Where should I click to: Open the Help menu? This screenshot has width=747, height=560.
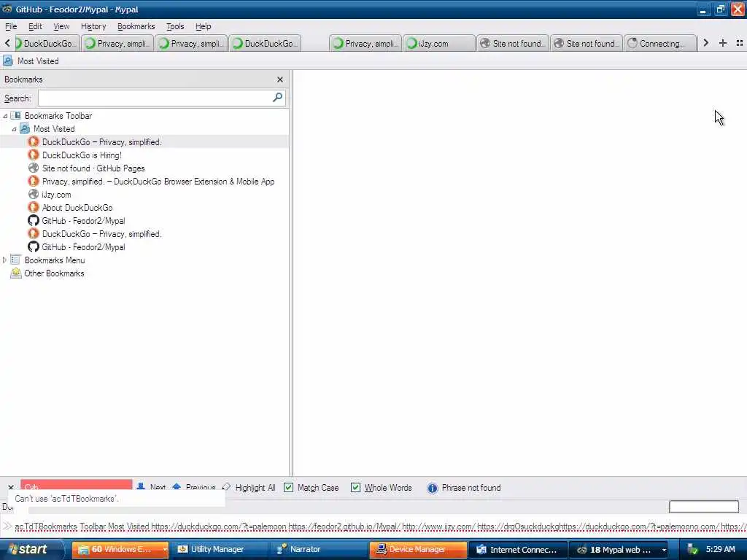tap(204, 26)
